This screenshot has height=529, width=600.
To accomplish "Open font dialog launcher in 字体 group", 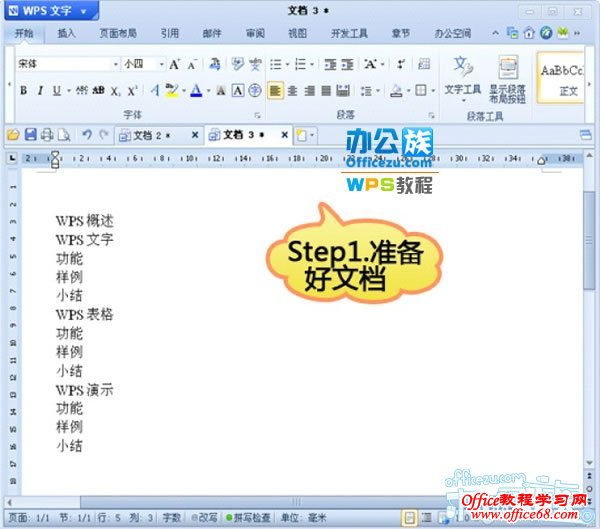I will pyautogui.click(x=258, y=115).
